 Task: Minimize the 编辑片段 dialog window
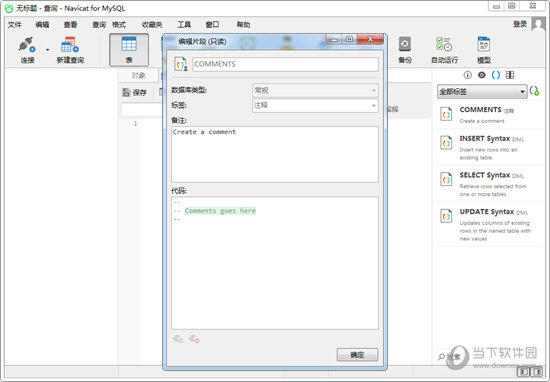click(334, 39)
